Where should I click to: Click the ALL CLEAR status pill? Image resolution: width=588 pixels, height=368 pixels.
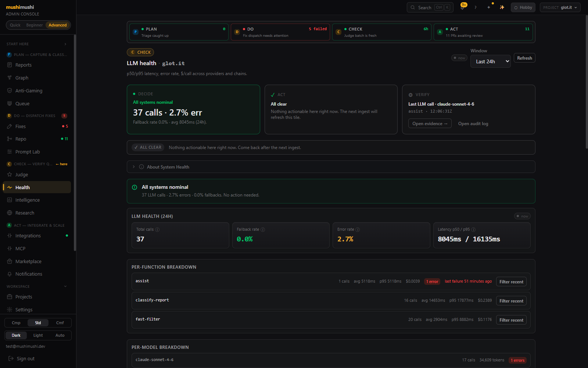(148, 147)
